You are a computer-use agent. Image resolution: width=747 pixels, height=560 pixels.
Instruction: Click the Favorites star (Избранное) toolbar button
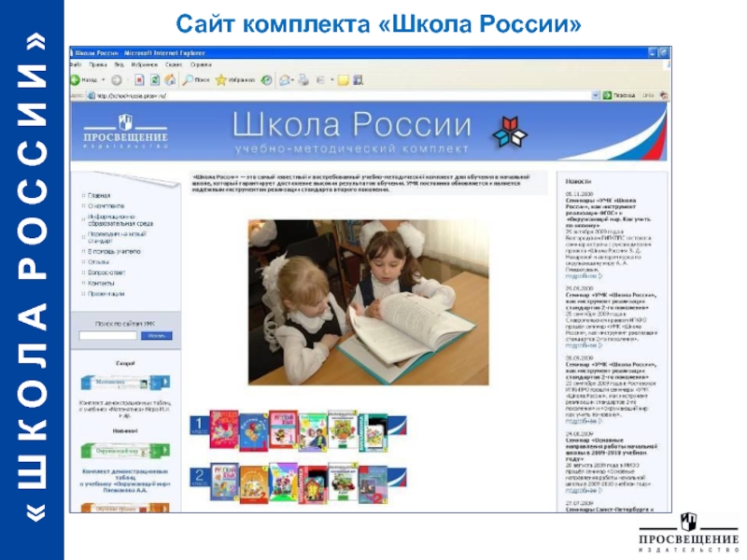click(235, 80)
